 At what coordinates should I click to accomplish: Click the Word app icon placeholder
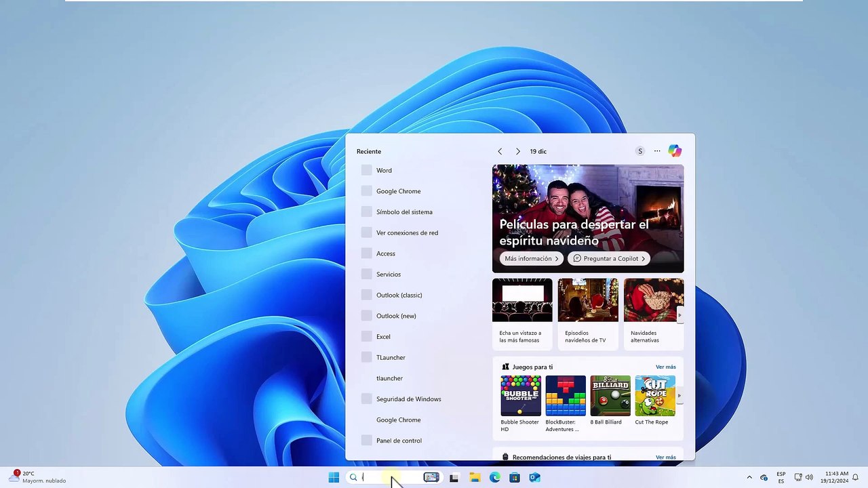pos(366,170)
